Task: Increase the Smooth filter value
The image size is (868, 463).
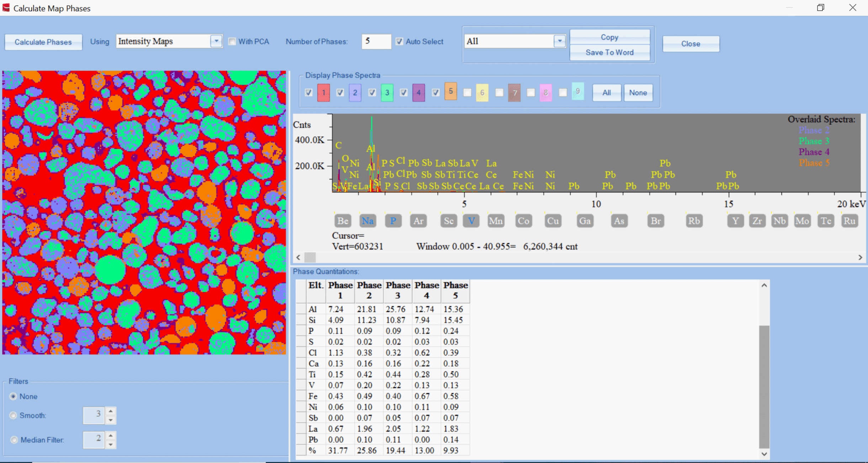Action: coord(111,411)
